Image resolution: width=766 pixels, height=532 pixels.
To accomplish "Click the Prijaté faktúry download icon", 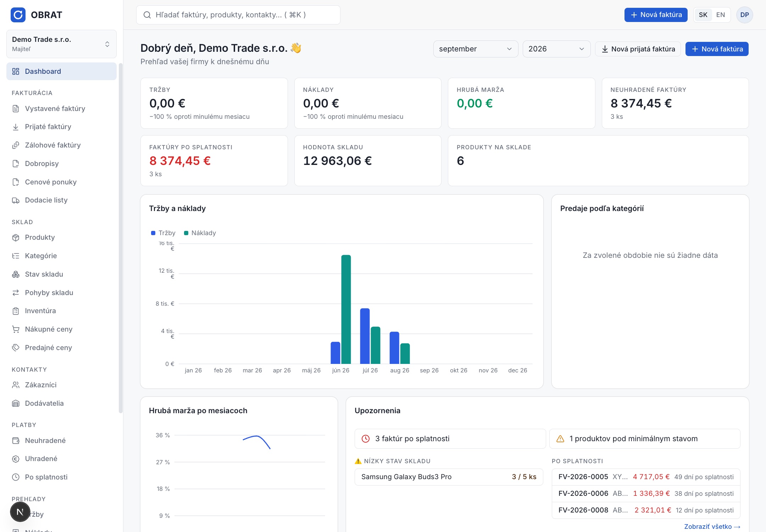I will click(x=16, y=127).
